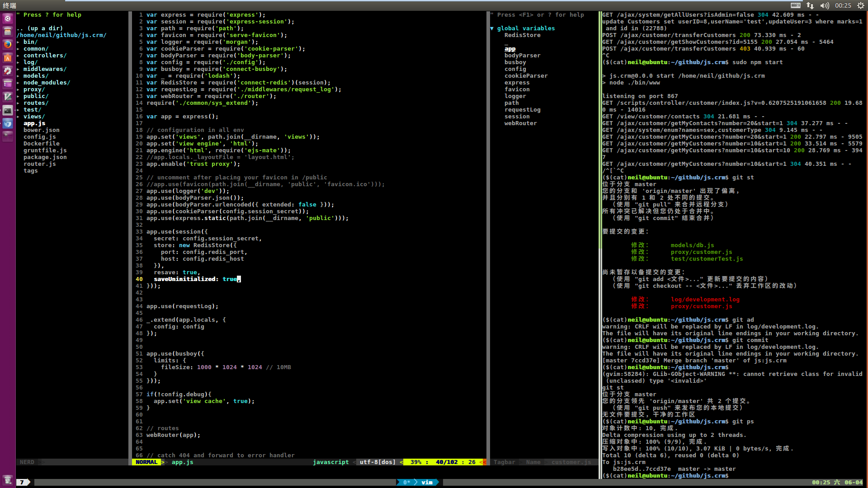Jump to webRouter tag in Tagbar

521,123
